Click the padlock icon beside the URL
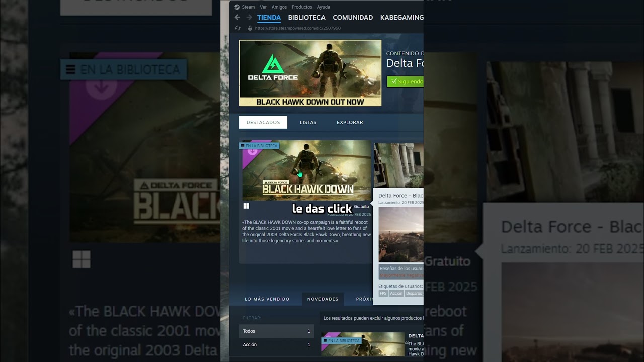 (250, 28)
